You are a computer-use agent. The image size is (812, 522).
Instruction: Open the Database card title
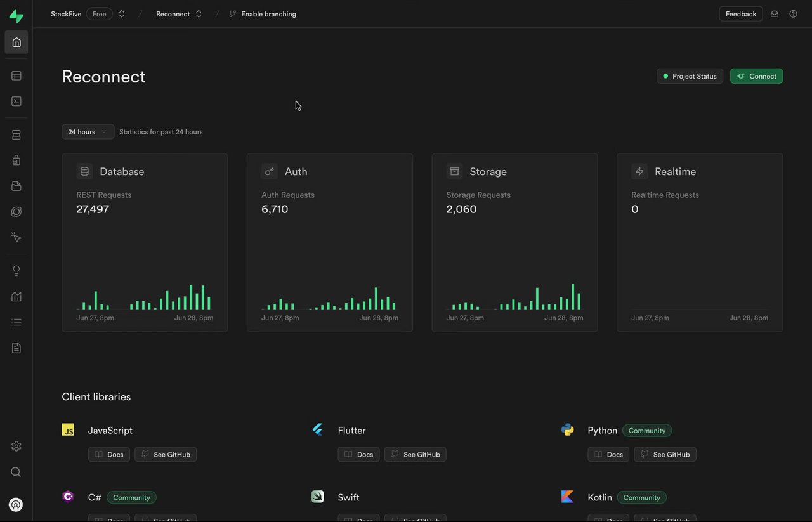122,171
